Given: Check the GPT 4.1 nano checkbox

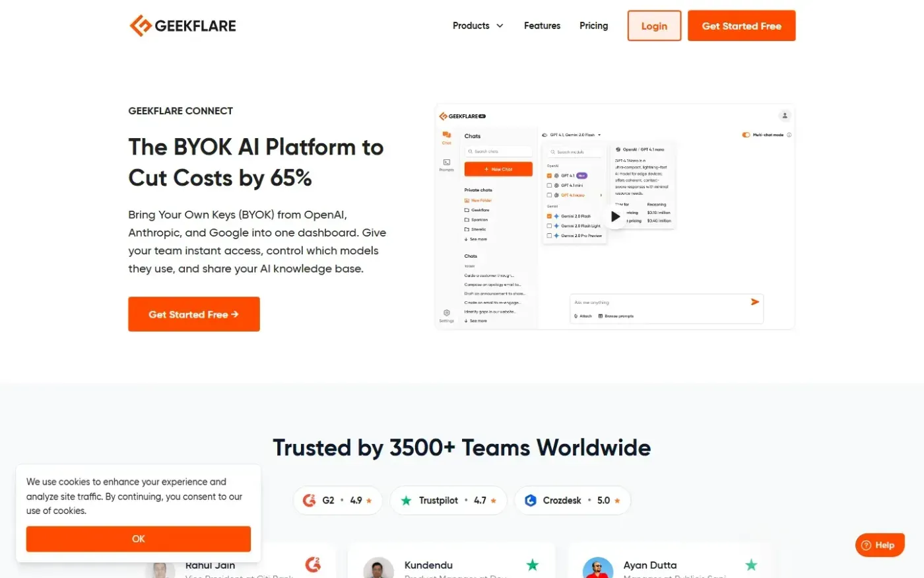Looking at the screenshot, I should (x=549, y=196).
